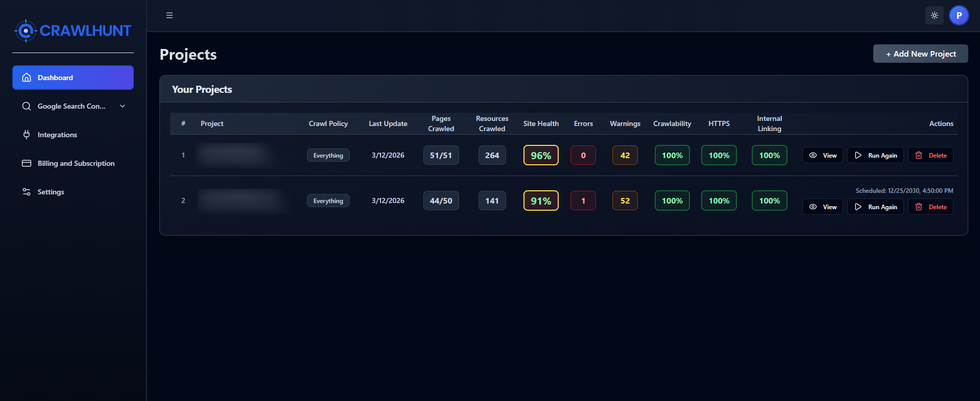Run project 2 crawl again
The width and height of the screenshot is (980, 401).
pos(875,207)
